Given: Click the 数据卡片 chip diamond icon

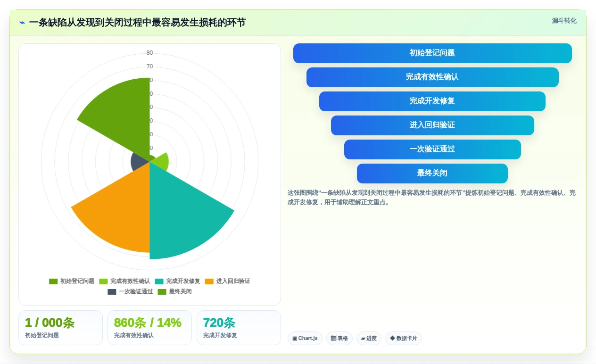Looking at the screenshot, I should 392,339.
